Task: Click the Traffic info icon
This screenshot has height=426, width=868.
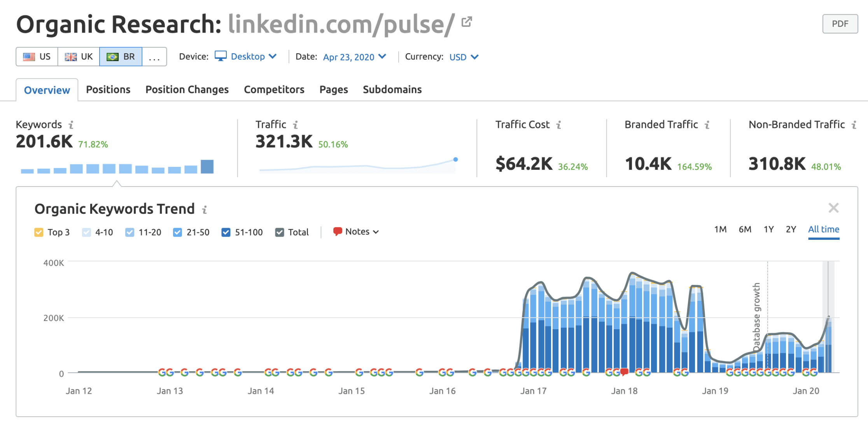Action: (296, 125)
